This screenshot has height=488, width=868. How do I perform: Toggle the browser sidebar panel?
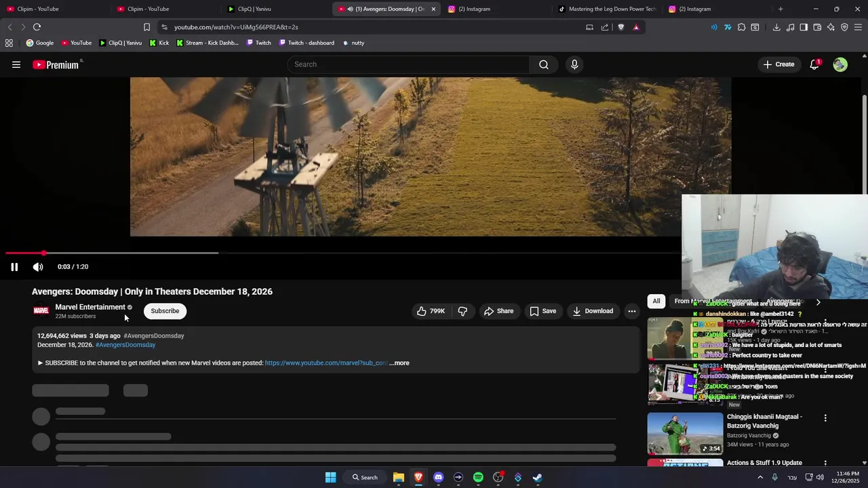pyautogui.click(x=804, y=27)
